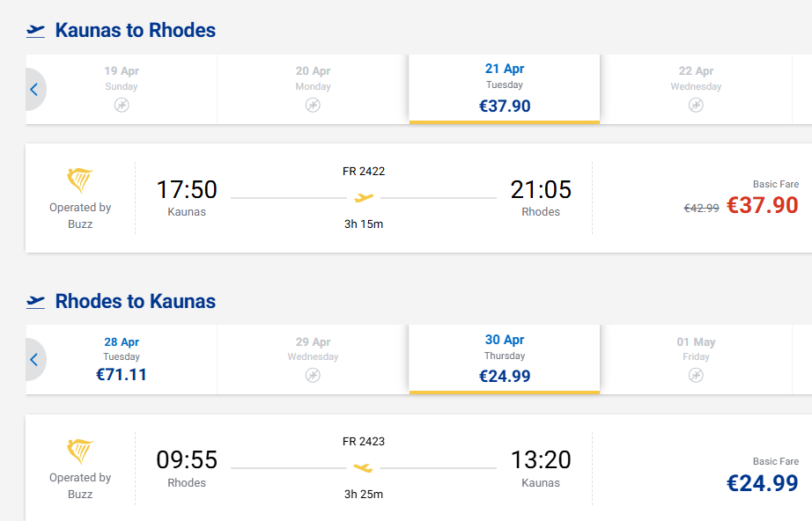The image size is (812, 521).
Task: Pick the €37.90 Basic Fare price
Action: pyautogui.click(x=762, y=205)
